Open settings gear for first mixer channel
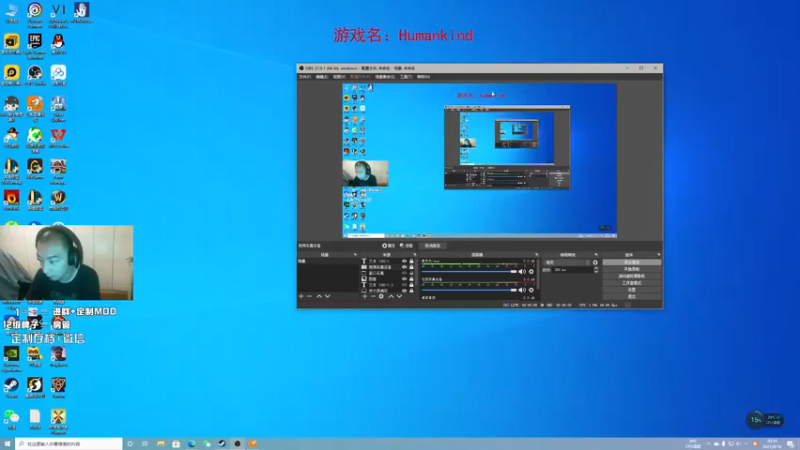 (531, 271)
